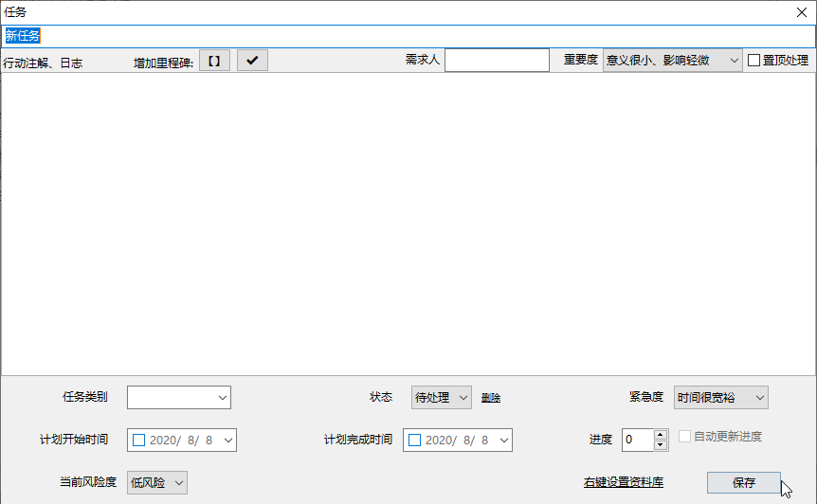Open the 任务类别 combo box
The height and width of the screenshot is (504, 817).
pos(179,398)
